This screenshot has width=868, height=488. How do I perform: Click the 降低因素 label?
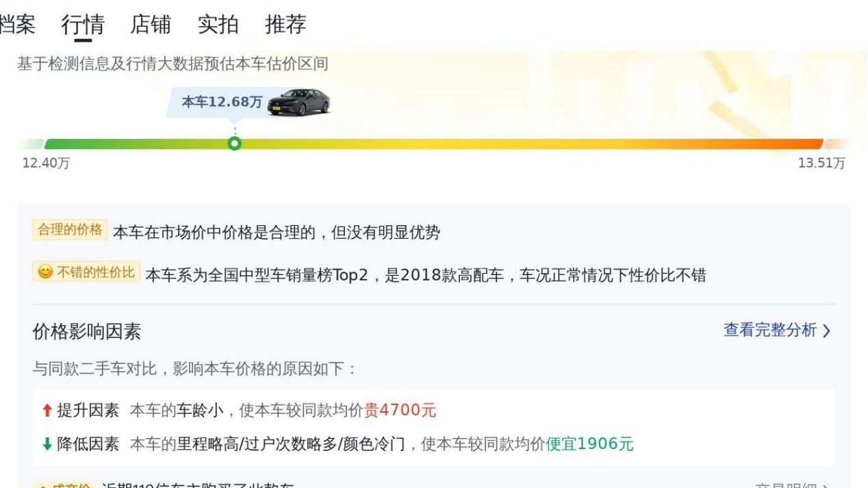[x=88, y=444]
